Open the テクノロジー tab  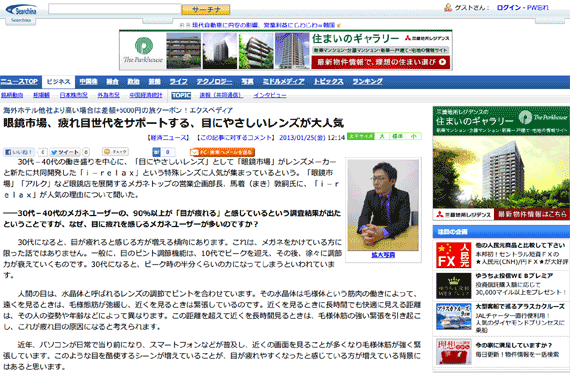214,82
